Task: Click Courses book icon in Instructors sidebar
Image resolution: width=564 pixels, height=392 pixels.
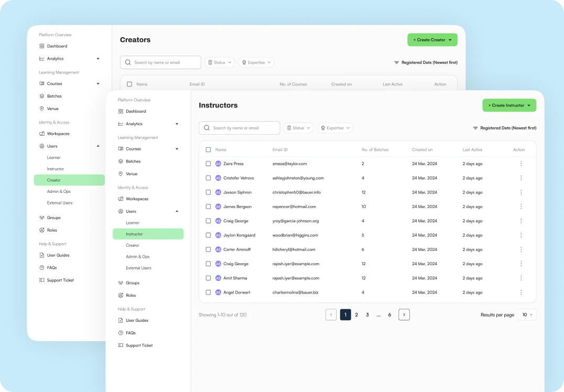Action: point(121,149)
